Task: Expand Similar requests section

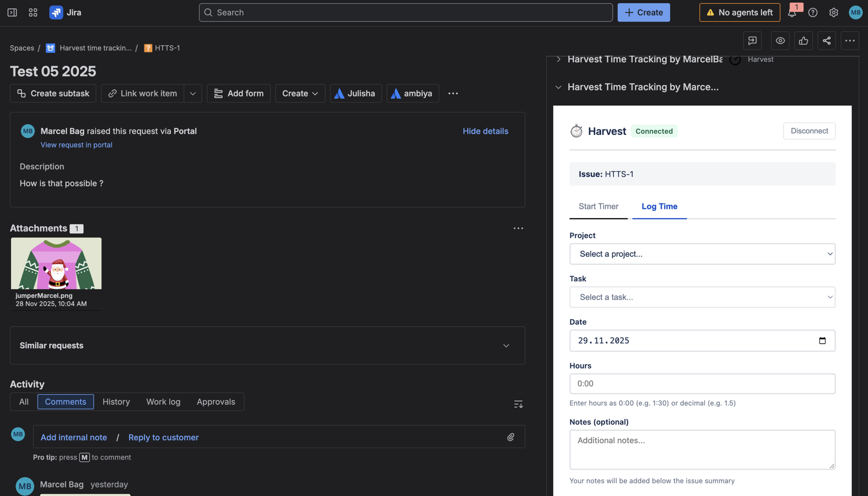Action: click(x=267, y=346)
